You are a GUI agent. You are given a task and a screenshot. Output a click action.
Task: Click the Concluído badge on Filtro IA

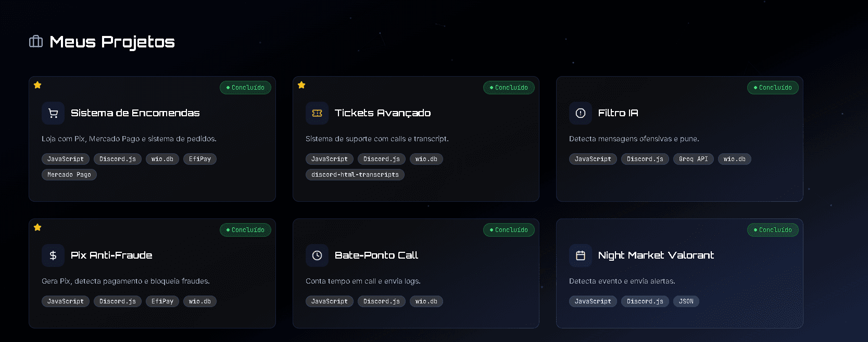[x=773, y=88]
